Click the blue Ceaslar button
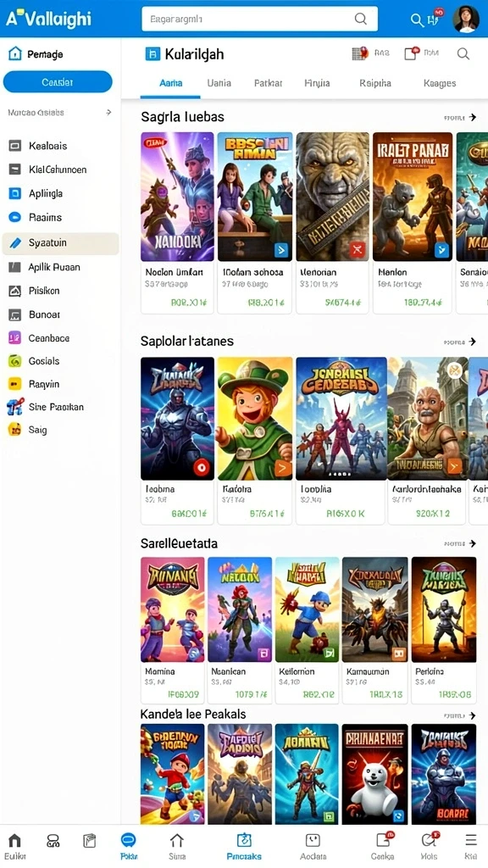 [58, 82]
